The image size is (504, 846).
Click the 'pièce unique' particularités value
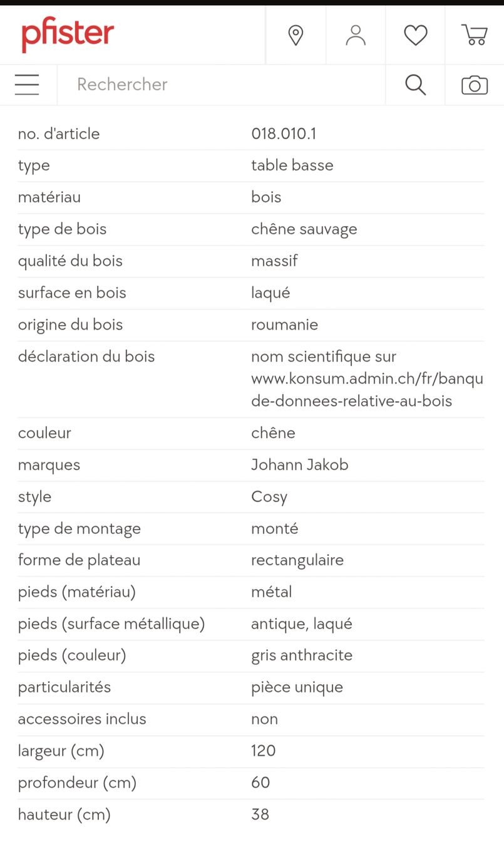coord(297,687)
